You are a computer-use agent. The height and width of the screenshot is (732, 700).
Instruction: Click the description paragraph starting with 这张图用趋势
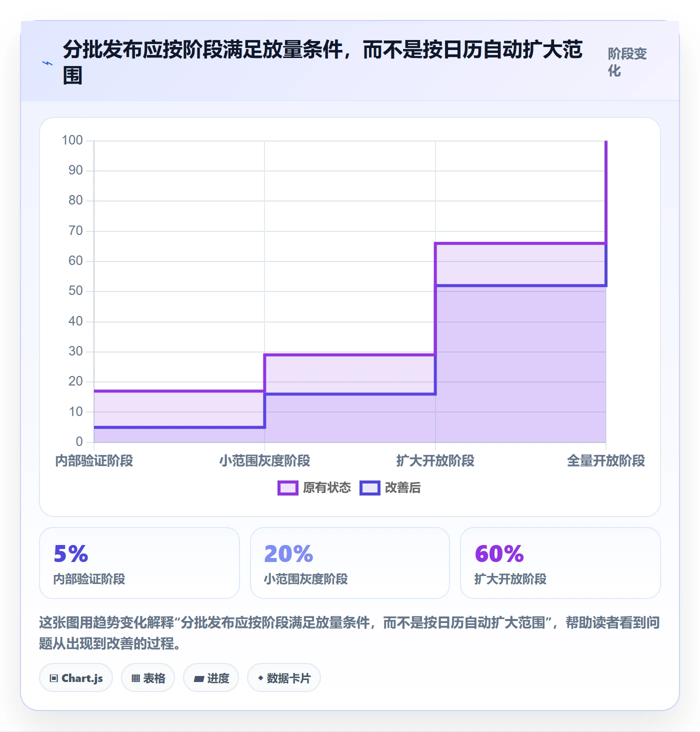349,633
